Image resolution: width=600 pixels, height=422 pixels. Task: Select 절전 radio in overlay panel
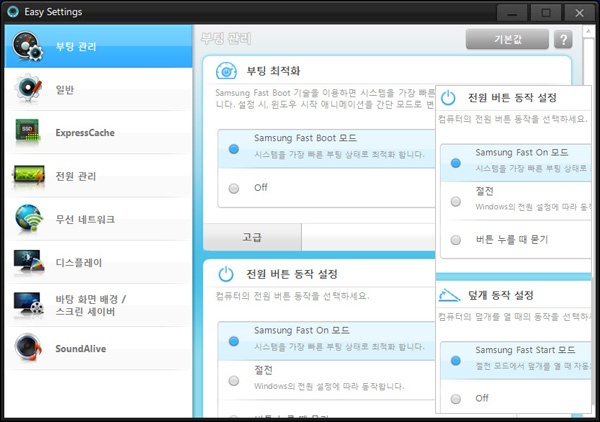point(455,201)
